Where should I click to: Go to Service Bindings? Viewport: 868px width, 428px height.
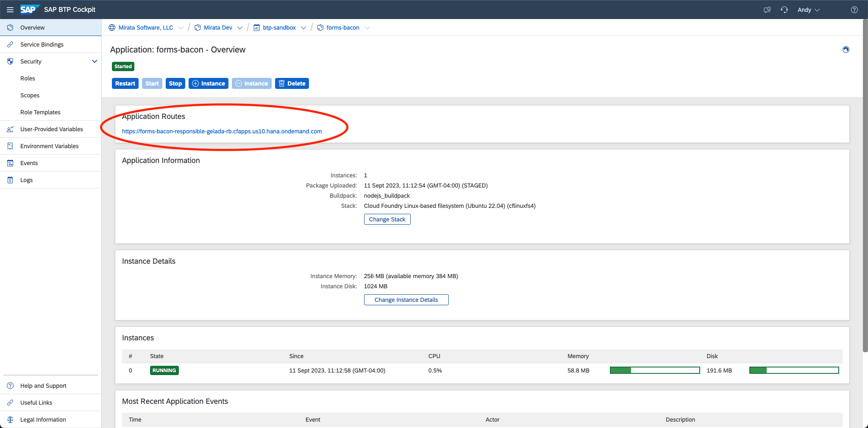(51, 44)
